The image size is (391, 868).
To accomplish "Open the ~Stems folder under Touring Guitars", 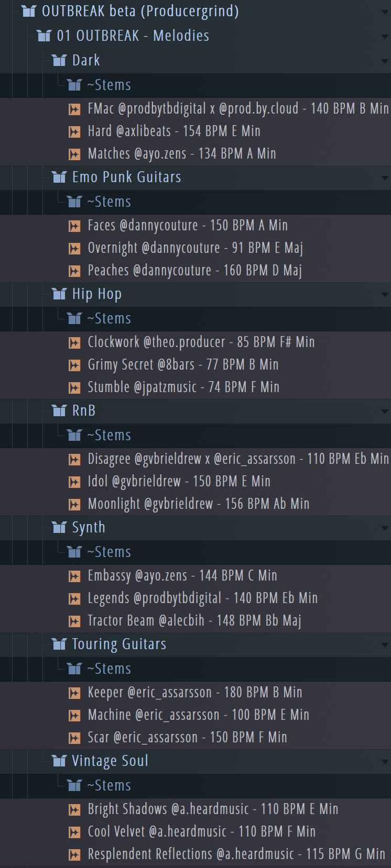I will [x=108, y=669].
